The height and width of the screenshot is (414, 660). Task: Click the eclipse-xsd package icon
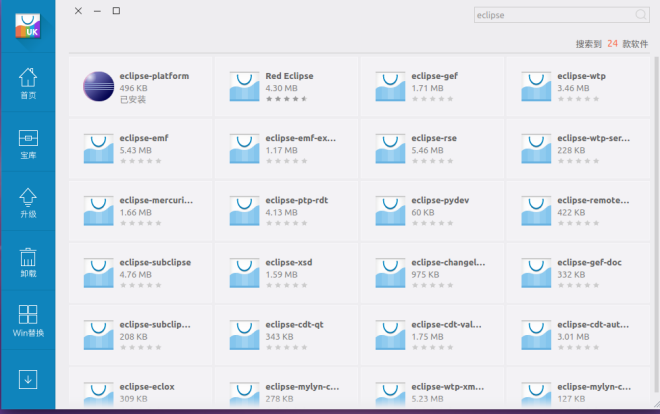tap(244, 273)
